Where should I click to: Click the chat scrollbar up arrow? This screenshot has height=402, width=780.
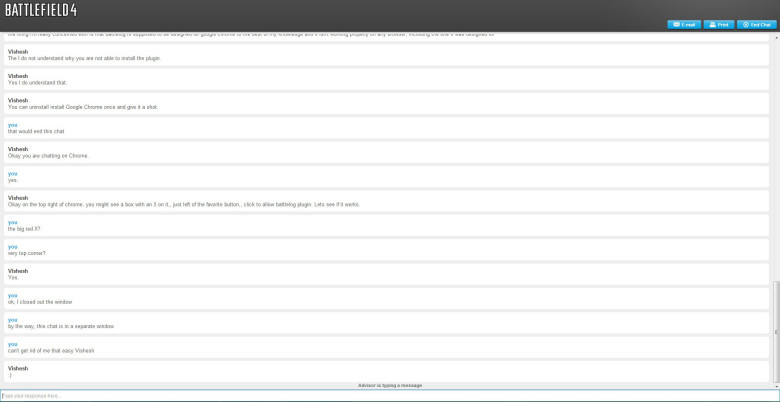[x=777, y=37]
